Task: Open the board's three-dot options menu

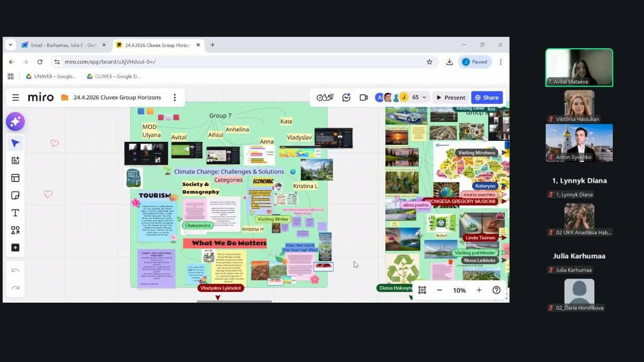Action: click(175, 98)
